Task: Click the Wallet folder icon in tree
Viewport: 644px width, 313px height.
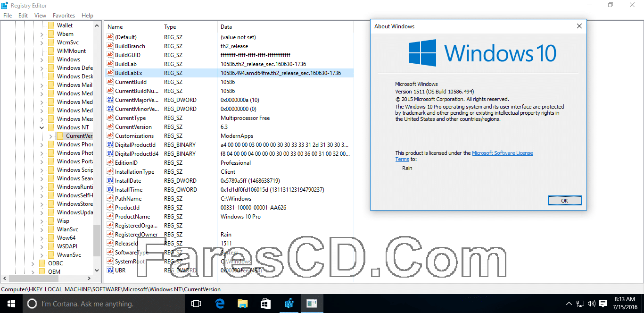Action: pyautogui.click(x=51, y=25)
